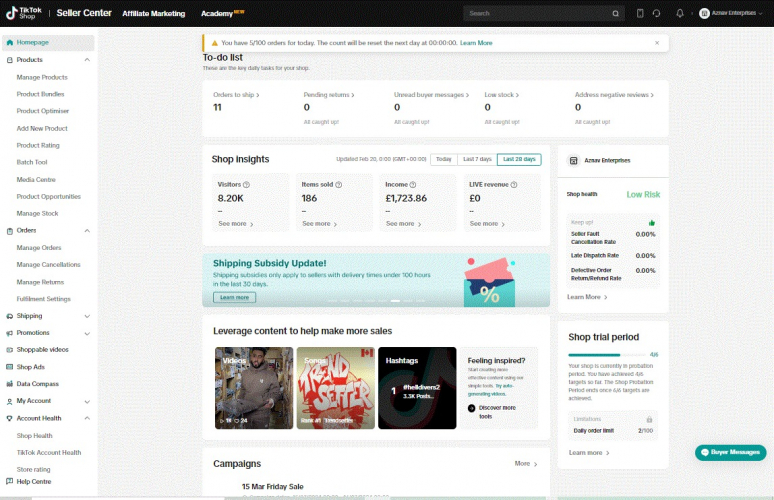Click the My Account person icon
The width and height of the screenshot is (774, 500).
pos(9,401)
